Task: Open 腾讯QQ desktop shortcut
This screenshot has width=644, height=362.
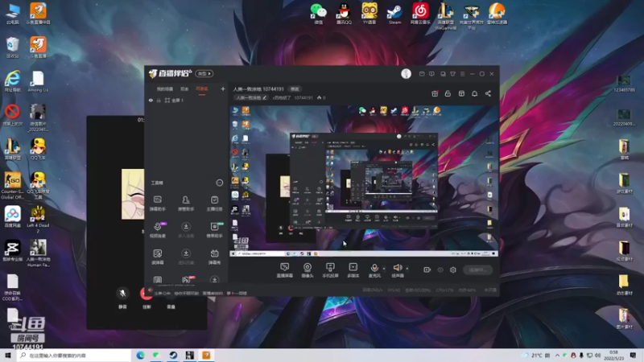Action: coord(344,14)
